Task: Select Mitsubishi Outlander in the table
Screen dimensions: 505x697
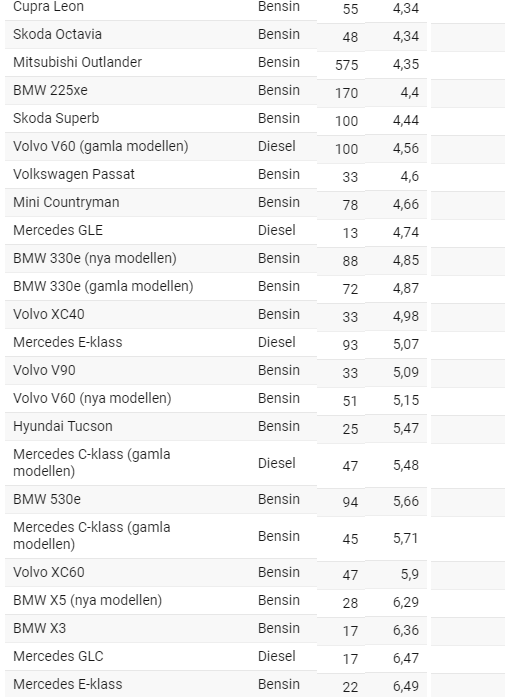Action: click(77, 62)
